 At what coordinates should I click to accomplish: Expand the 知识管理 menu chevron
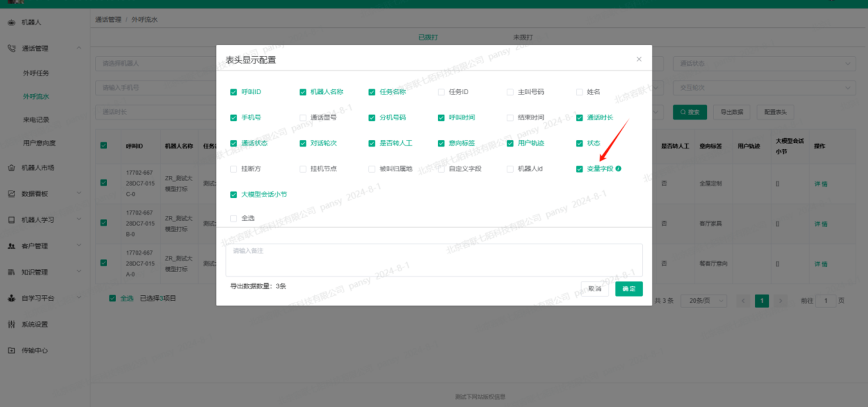[79, 271]
